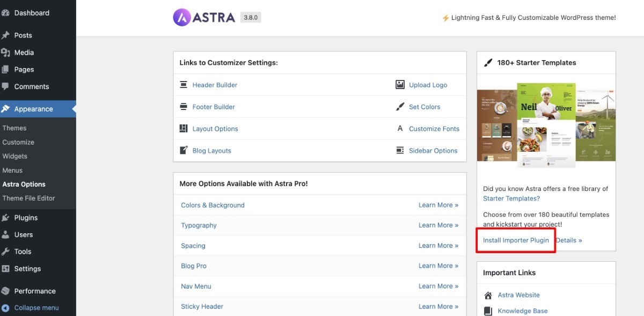Image resolution: width=644 pixels, height=316 pixels.
Task: Open the Dashboard menu
Action: point(32,13)
